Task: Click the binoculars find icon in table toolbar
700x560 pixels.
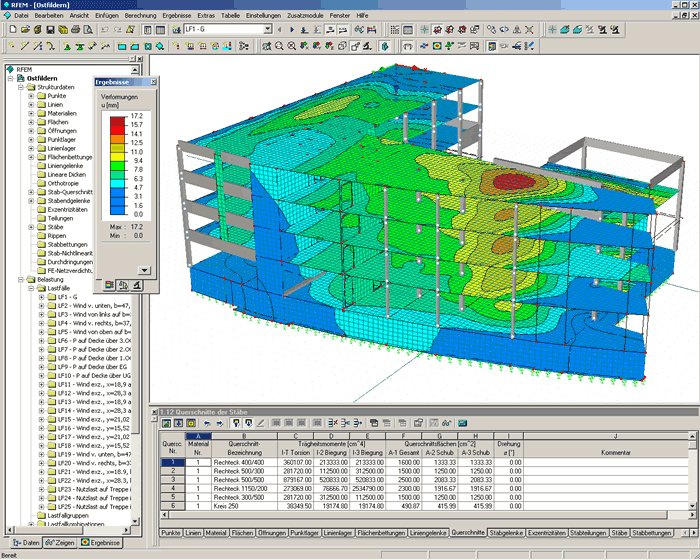Action: [447, 422]
